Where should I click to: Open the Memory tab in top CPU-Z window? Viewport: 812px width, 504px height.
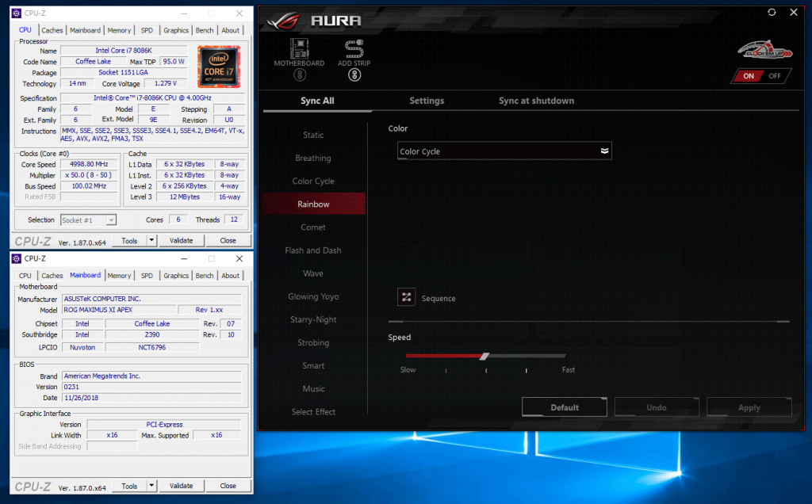point(119,30)
